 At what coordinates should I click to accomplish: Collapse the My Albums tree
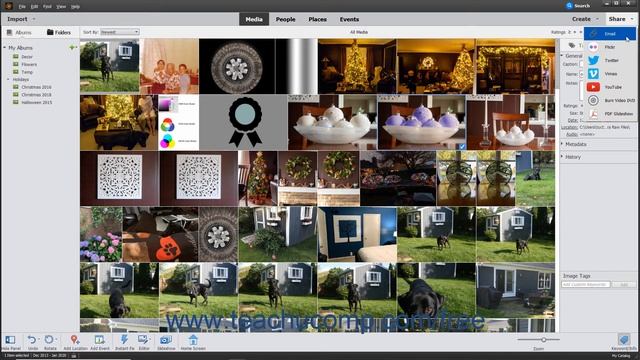coord(4,48)
